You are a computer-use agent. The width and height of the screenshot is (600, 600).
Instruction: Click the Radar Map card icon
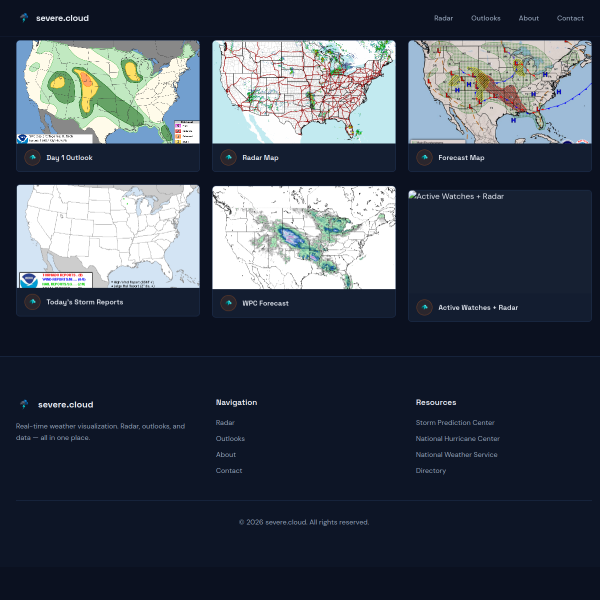(x=228, y=157)
